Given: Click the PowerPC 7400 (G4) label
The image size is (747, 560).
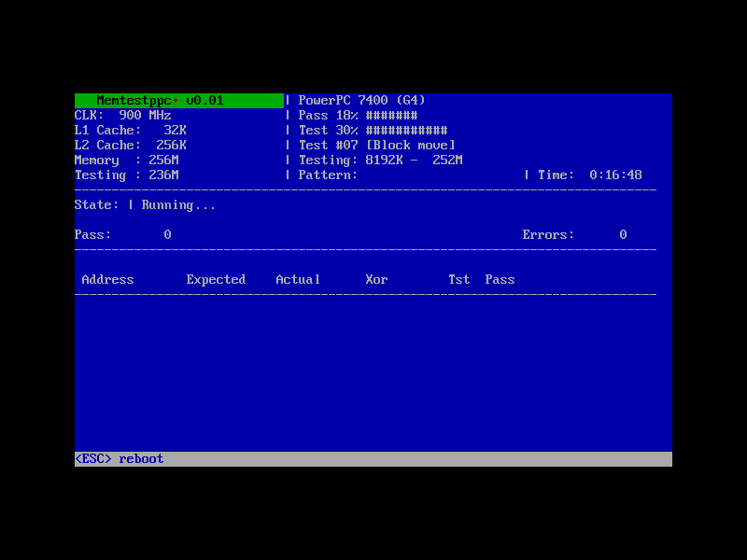Looking at the screenshot, I should coord(361,101).
